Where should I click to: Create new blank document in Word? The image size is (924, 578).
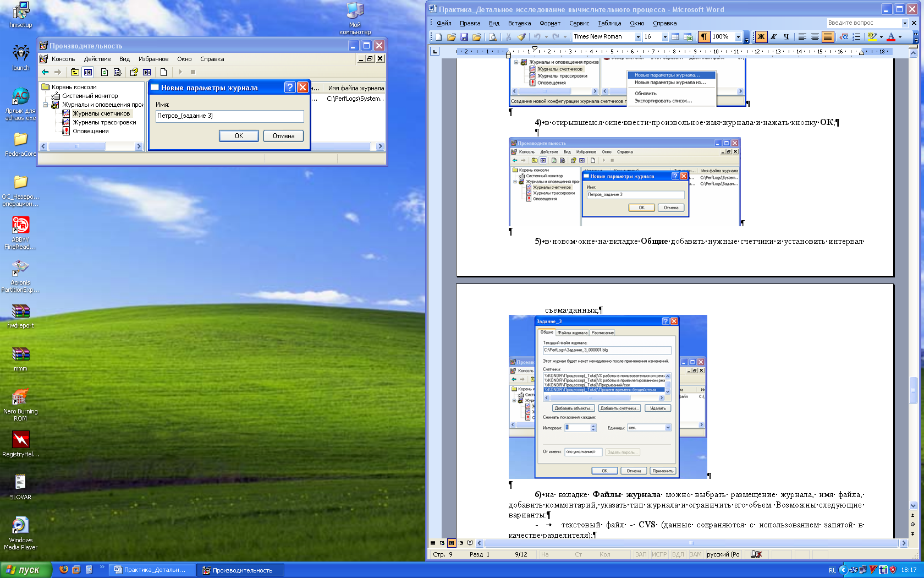(439, 37)
